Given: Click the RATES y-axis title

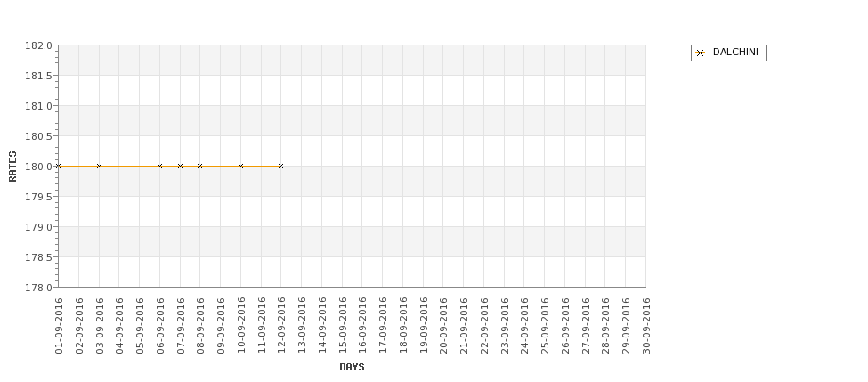Looking at the screenshot, I should click(12, 167).
